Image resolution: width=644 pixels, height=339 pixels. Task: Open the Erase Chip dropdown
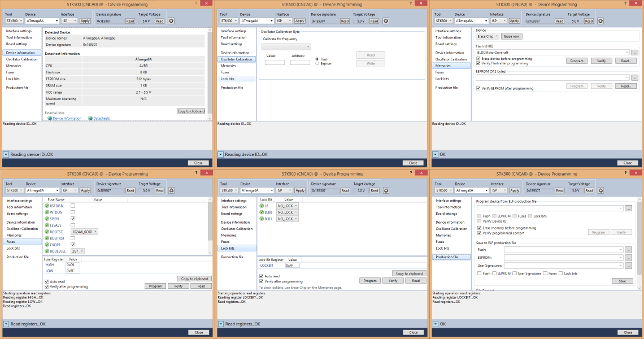point(487,36)
